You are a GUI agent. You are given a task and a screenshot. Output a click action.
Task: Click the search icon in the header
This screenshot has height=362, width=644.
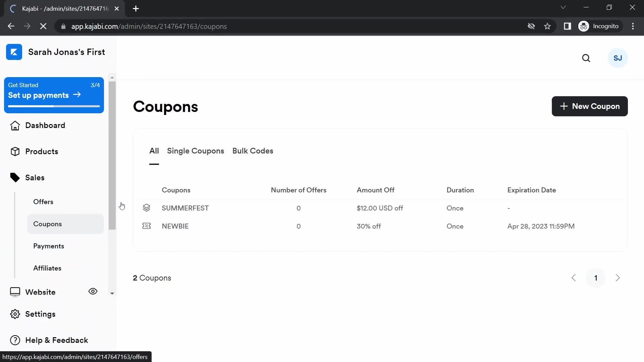click(x=586, y=58)
